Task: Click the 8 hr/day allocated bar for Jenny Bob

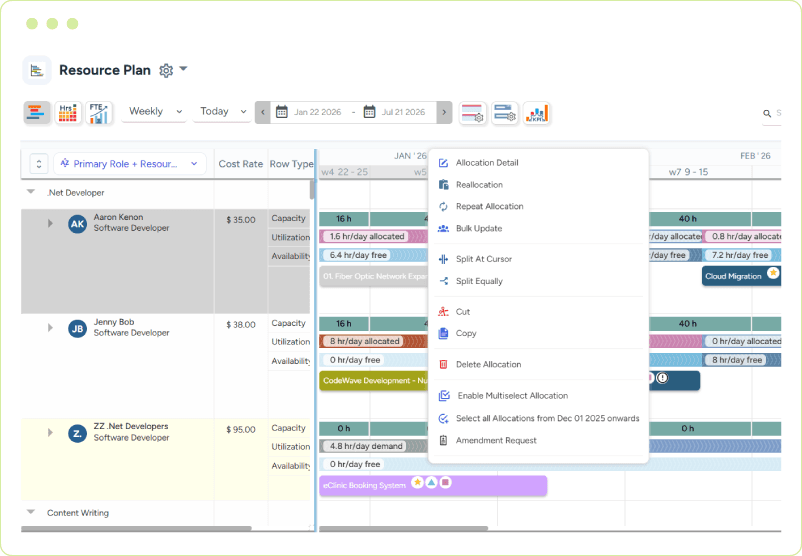Action: click(x=373, y=341)
